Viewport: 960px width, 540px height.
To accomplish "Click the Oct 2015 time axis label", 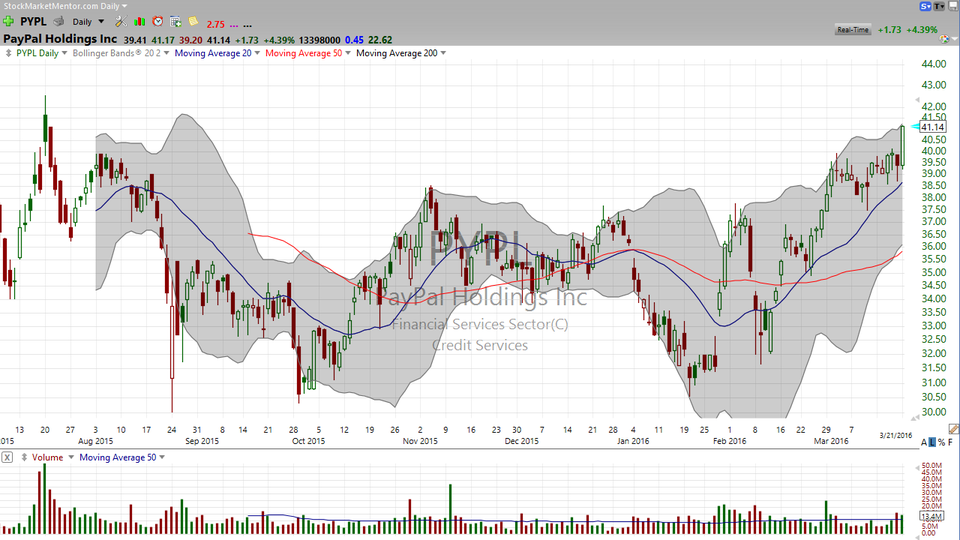I will (x=308, y=441).
